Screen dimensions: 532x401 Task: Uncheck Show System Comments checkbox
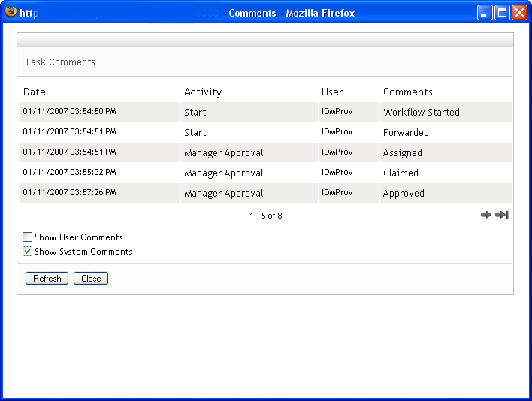coord(28,252)
